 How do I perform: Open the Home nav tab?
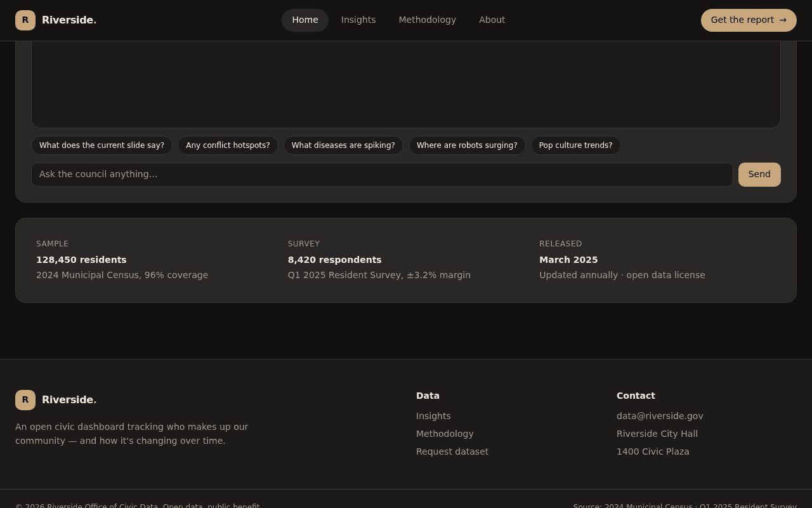click(x=305, y=20)
